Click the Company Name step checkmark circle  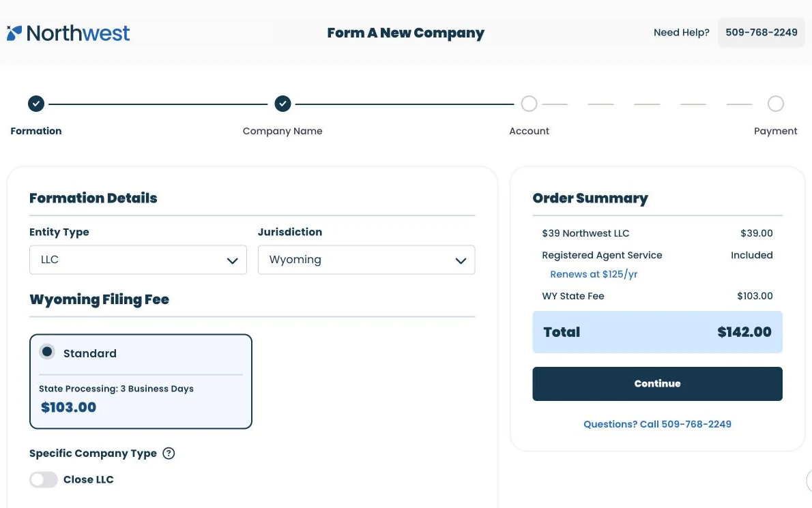[282, 104]
